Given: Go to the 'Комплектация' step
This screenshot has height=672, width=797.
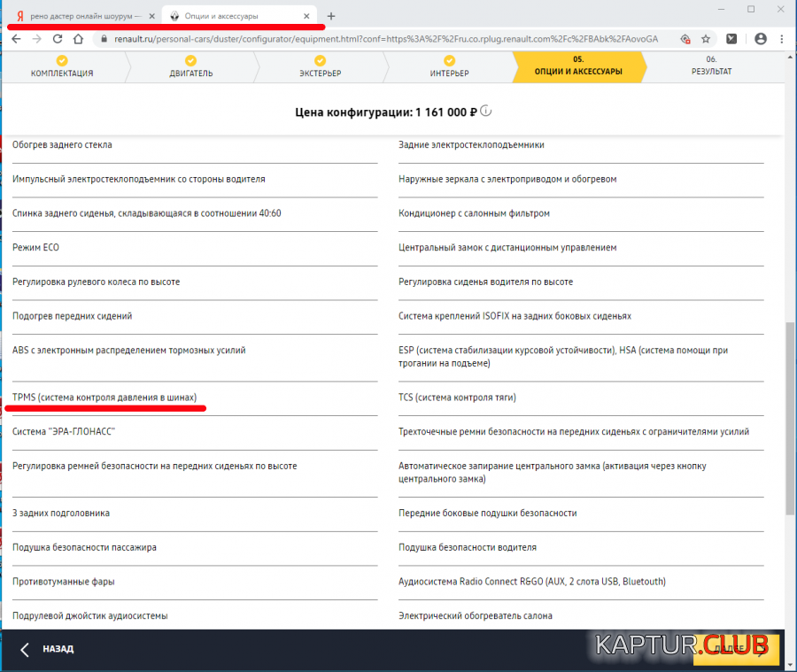Looking at the screenshot, I should click(62, 66).
